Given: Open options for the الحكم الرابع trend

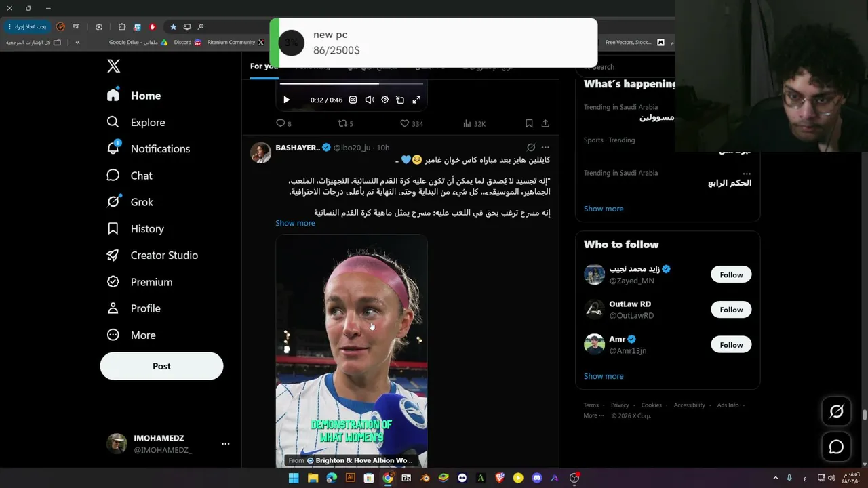Looking at the screenshot, I should (747, 173).
